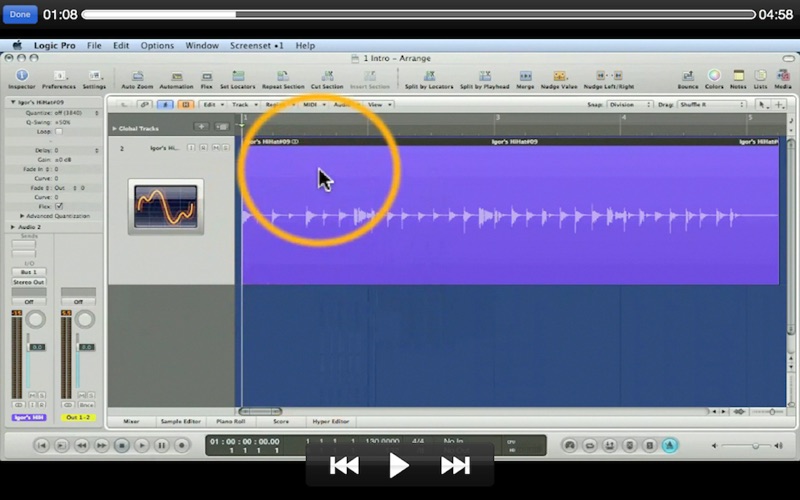Click the duplicate track button beside plus
Viewport: 800px width, 500px height.
click(x=221, y=127)
